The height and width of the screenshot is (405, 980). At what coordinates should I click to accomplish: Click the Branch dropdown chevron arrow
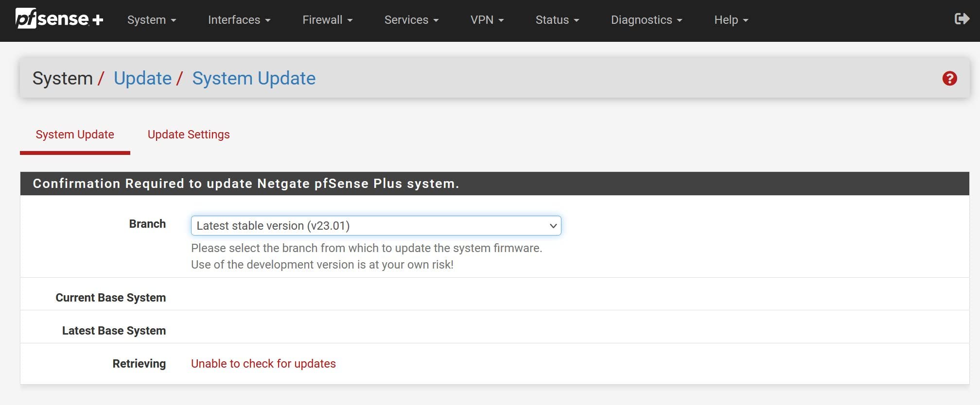point(553,226)
